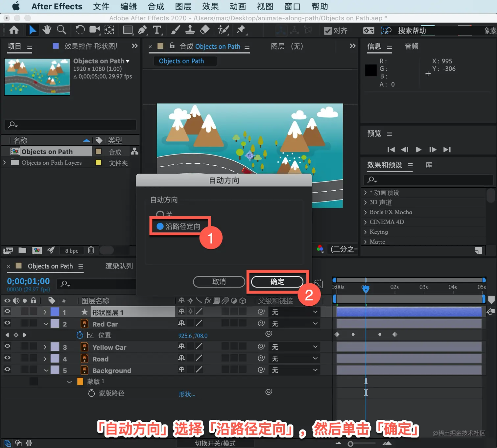The width and height of the screenshot is (497, 448).
Task: Select the Brush tool
Action: (176, 30)
